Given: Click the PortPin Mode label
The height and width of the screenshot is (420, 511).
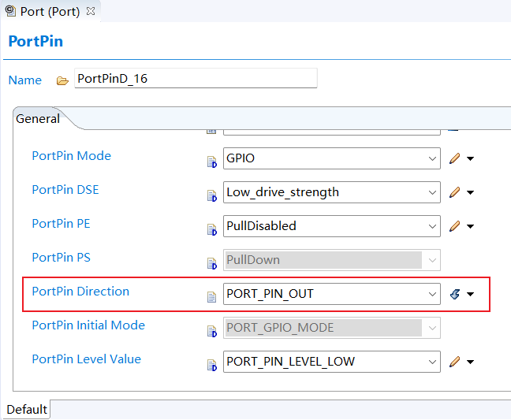Looking at the screenshot, I should click(72, 155).
